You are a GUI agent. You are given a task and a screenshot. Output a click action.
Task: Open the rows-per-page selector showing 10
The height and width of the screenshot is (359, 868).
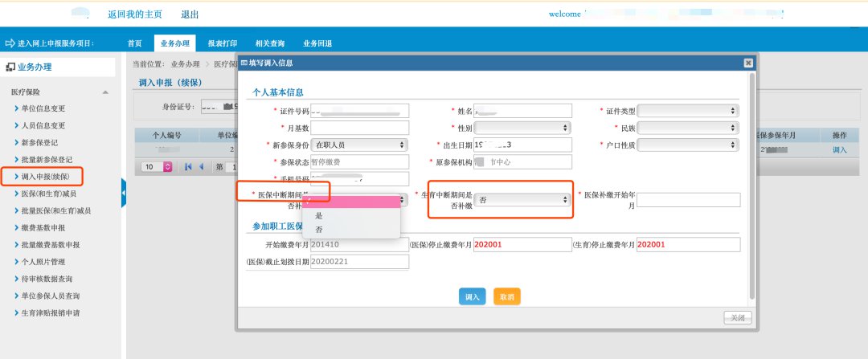tap(158, 166)
